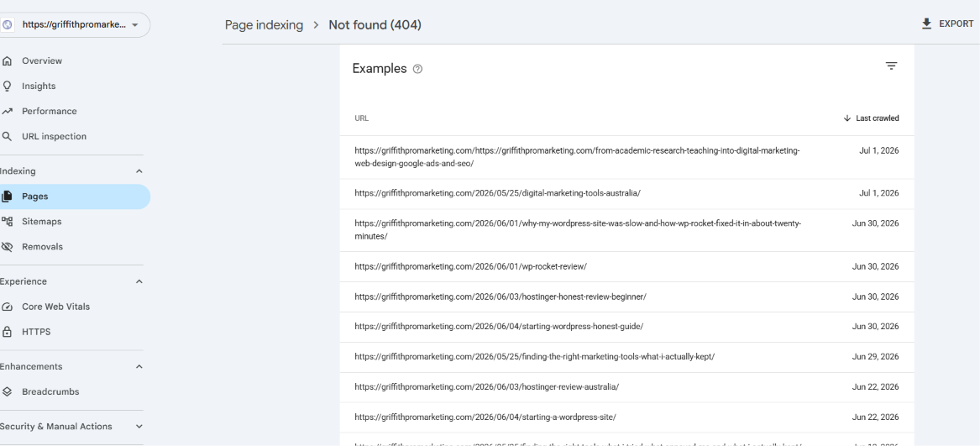Viewport: 980px width, 446px height.
Task: Collapse the Enhancements section
Action: pyautogui.click(x=139, y=366)
